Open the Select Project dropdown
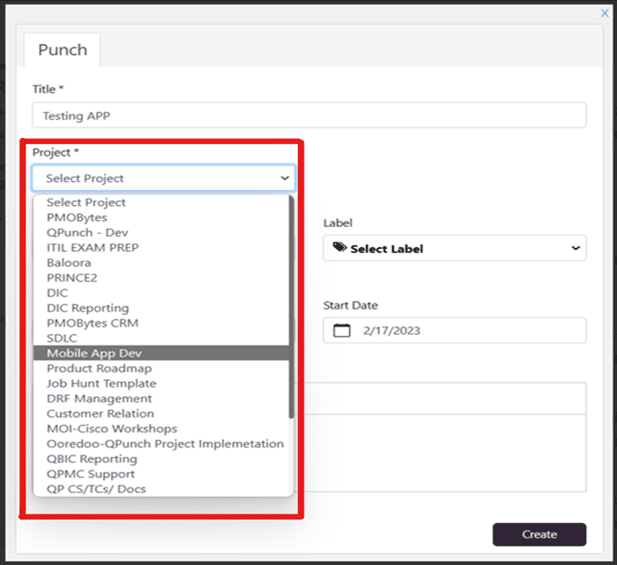This screenshot has height=565, width=617. (163, 178)
